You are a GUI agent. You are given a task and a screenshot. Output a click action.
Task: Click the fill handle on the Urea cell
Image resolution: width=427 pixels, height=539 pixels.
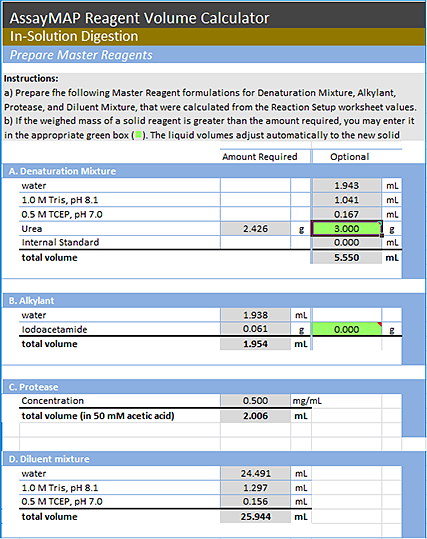coord(382,235)
